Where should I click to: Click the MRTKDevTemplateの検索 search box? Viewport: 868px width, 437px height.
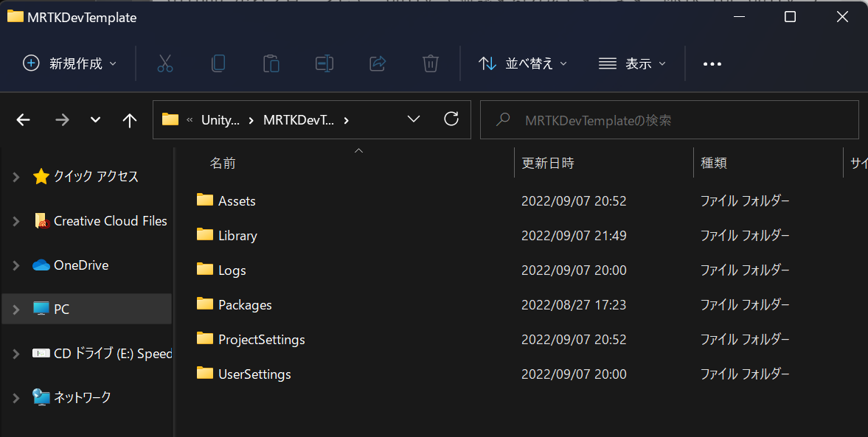point(670,119)
